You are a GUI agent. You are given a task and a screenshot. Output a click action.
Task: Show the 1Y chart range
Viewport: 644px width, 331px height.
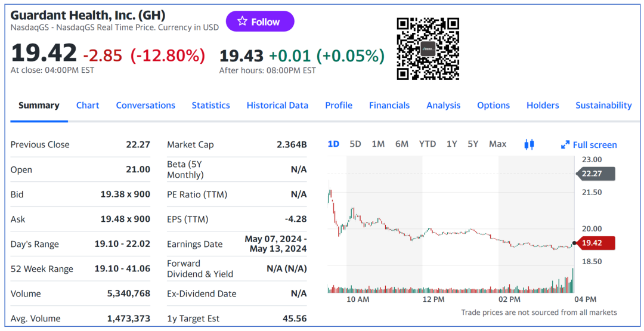tap(452, 144)
